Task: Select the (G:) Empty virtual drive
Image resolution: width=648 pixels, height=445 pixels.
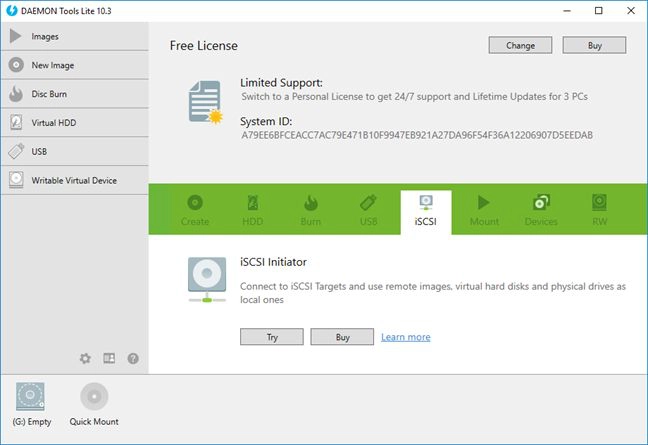Action: click(31, 404)
